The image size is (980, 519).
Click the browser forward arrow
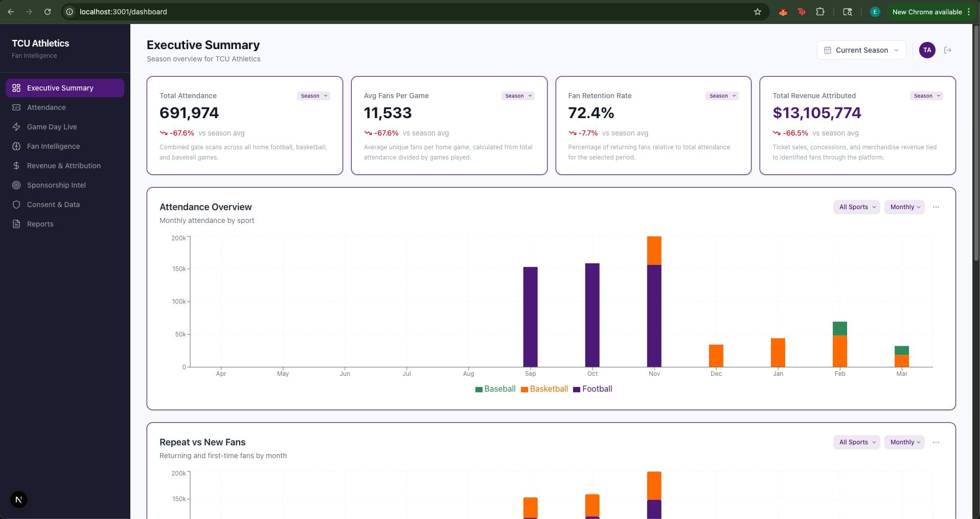(29, 12)
